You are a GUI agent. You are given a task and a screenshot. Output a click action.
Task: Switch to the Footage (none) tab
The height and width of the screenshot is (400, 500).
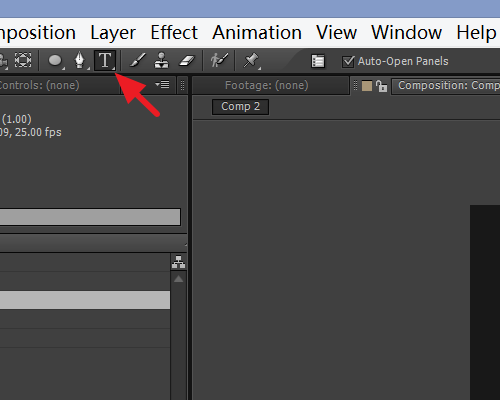pos(267,85)
